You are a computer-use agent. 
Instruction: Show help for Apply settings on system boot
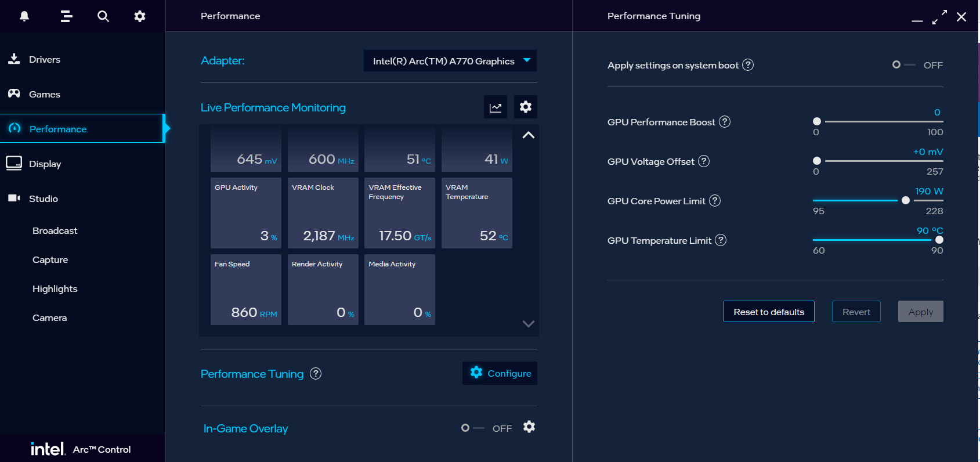point(748,65)
